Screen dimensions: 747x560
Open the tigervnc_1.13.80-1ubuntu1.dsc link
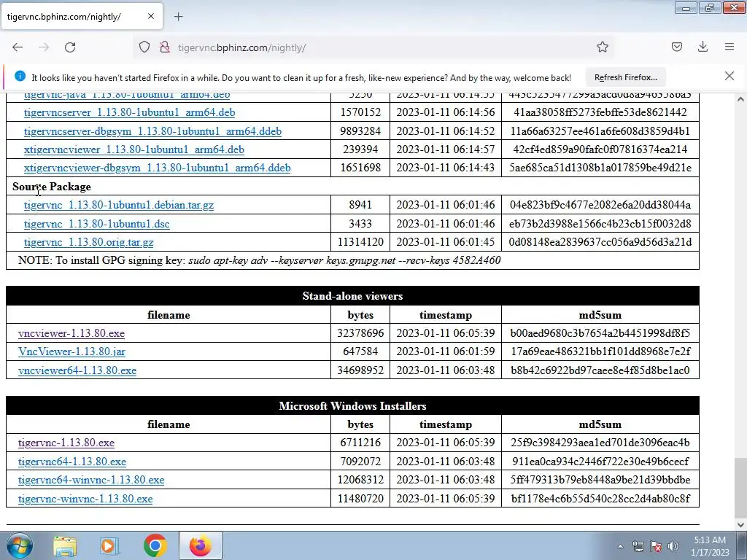pos(97,224)
